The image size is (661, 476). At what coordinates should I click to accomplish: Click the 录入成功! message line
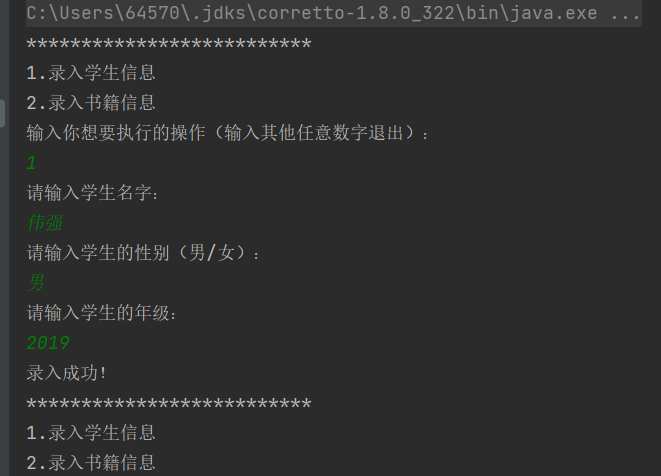[x=67, y=373]
